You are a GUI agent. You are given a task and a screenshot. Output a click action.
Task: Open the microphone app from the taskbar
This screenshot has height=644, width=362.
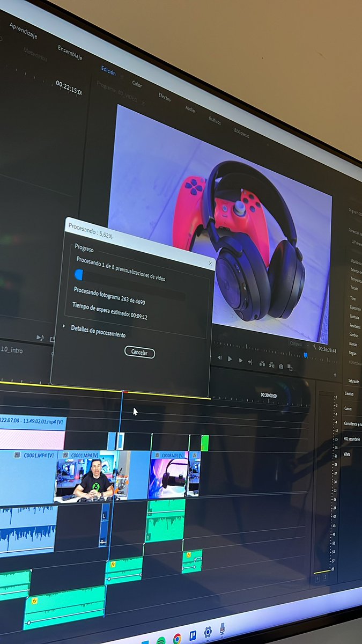222,628
